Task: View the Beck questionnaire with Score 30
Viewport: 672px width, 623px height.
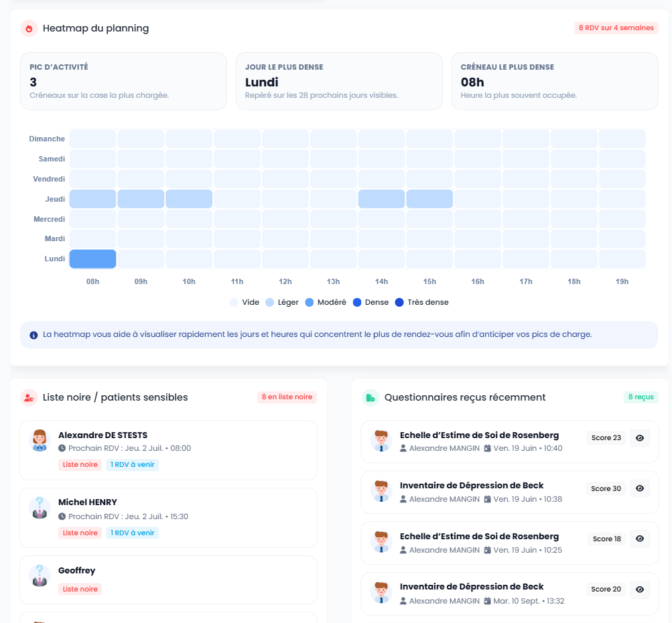Action: [640, 488]
